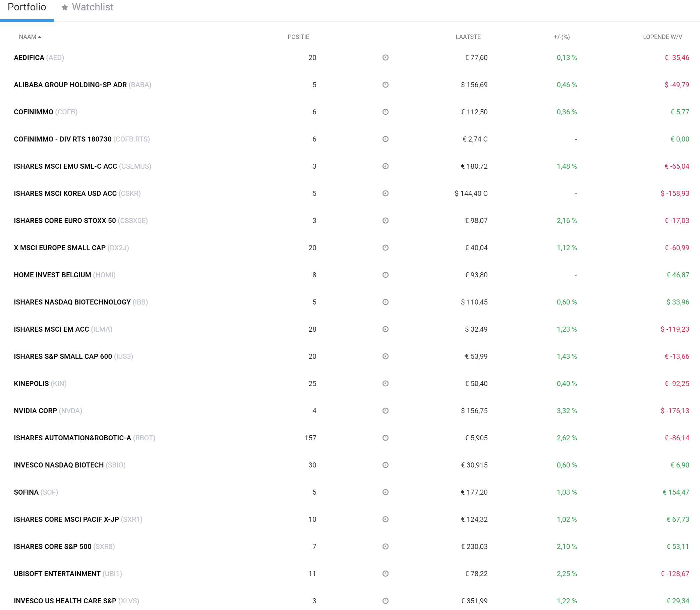
Task: Click HOME INVEST profit € 46,87
Action: 678,275
